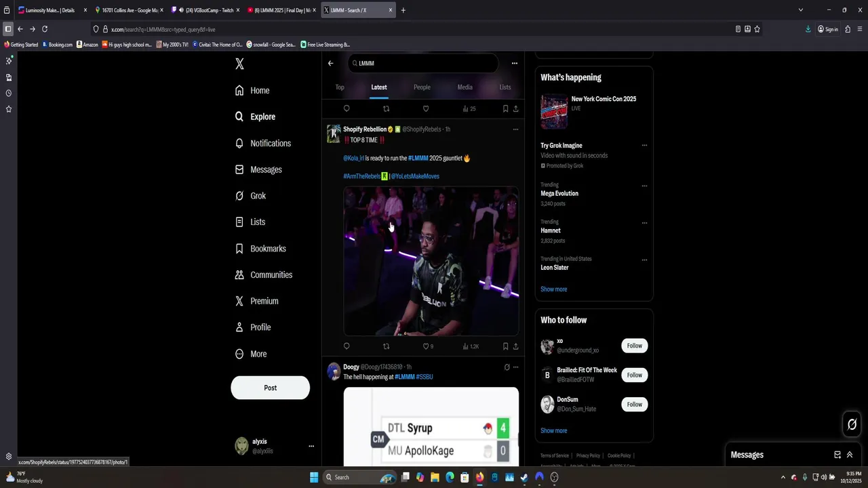Open Windows Start menu

pyautogui.click(x=314, y=477)
